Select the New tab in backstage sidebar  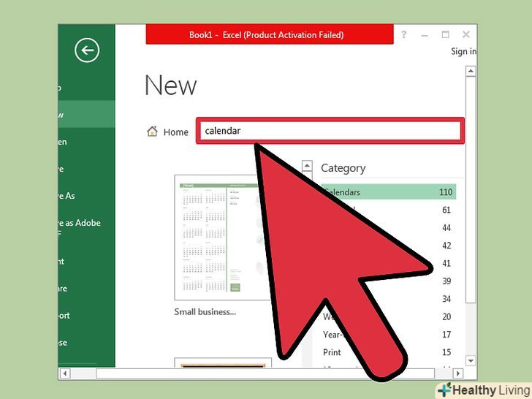click(x=86, y=114)
